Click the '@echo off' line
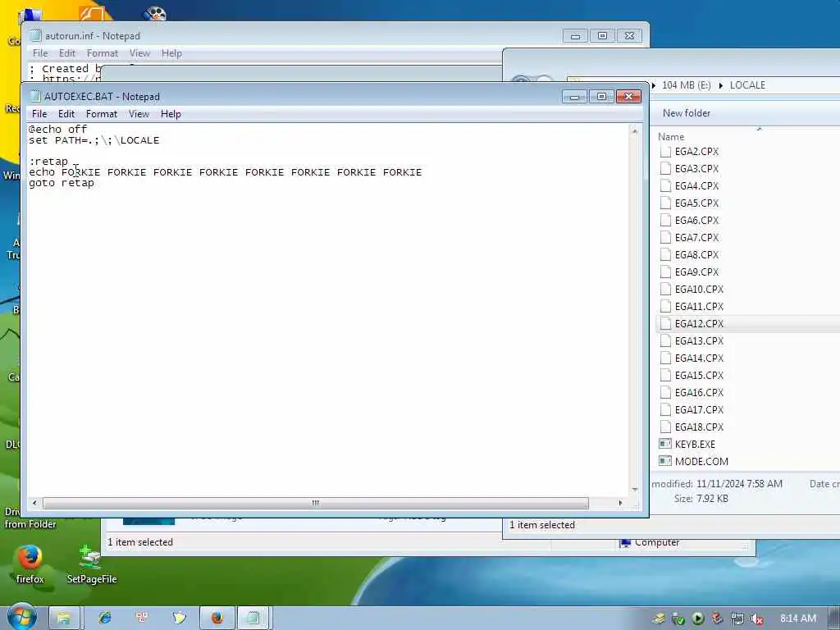Image resolution: width=840 pixels, height=630 pixels. tap(58, 129)
